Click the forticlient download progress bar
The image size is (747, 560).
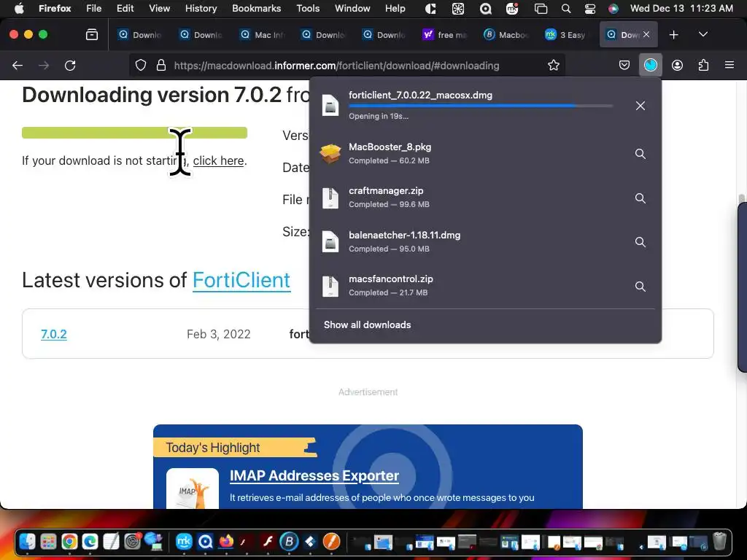[481, 106]
